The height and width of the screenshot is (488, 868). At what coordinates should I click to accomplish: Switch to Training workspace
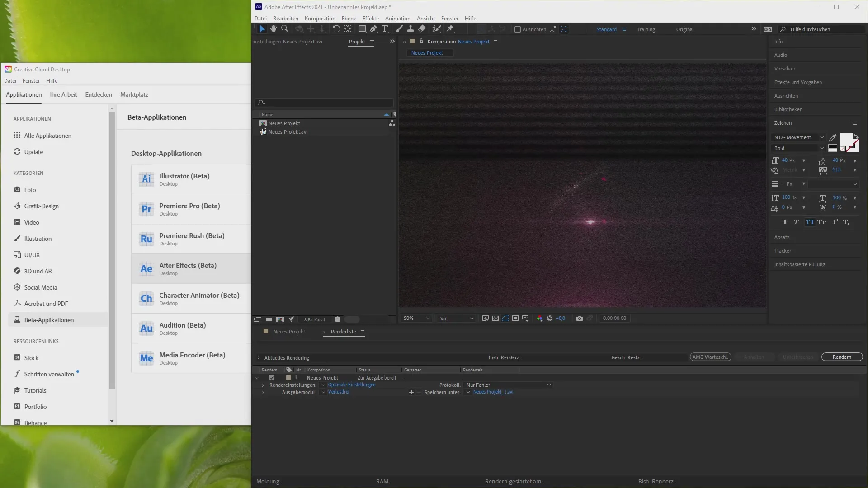coord(646,29)
